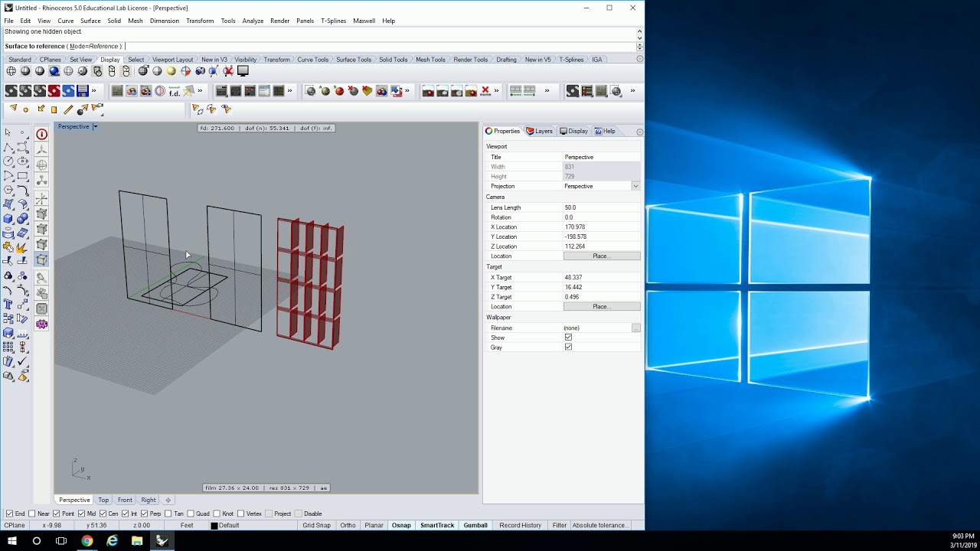980x551 pixels.
Task: Click the command prompt input line
Action: tap(319, 47)
